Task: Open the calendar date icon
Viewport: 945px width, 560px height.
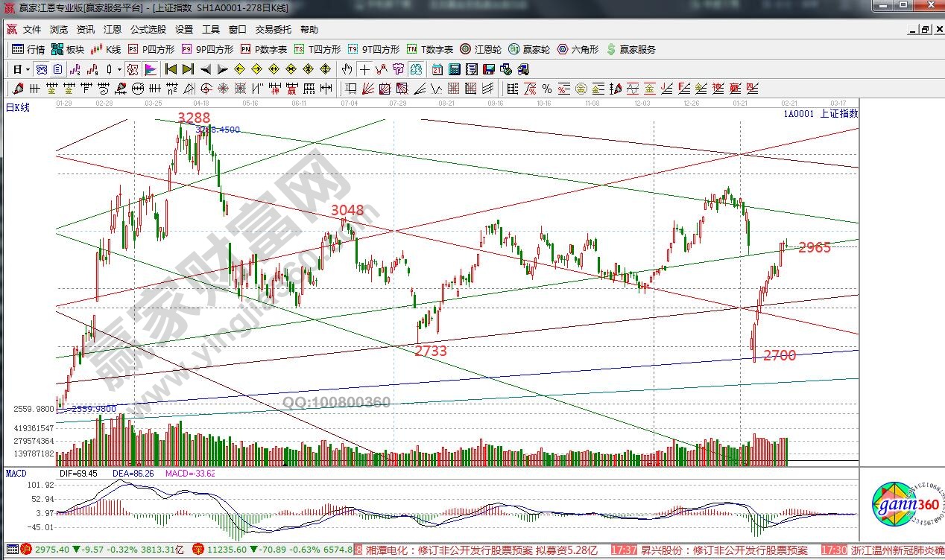Action: (437, 69)
